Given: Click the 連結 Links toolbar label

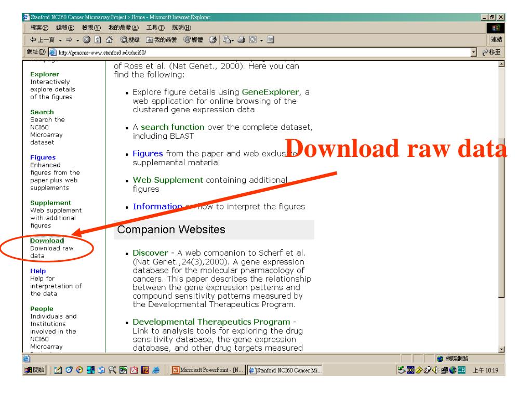Looking at the screenshot, I should click(496, 39).
